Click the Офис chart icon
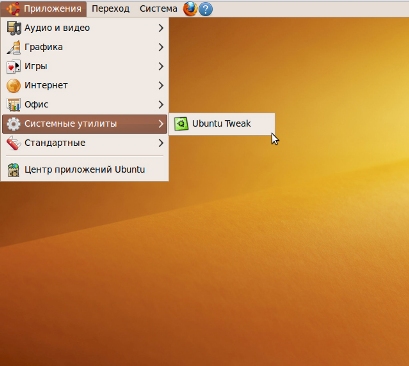This screenshot has width=409, height=366. pos(14,105)
